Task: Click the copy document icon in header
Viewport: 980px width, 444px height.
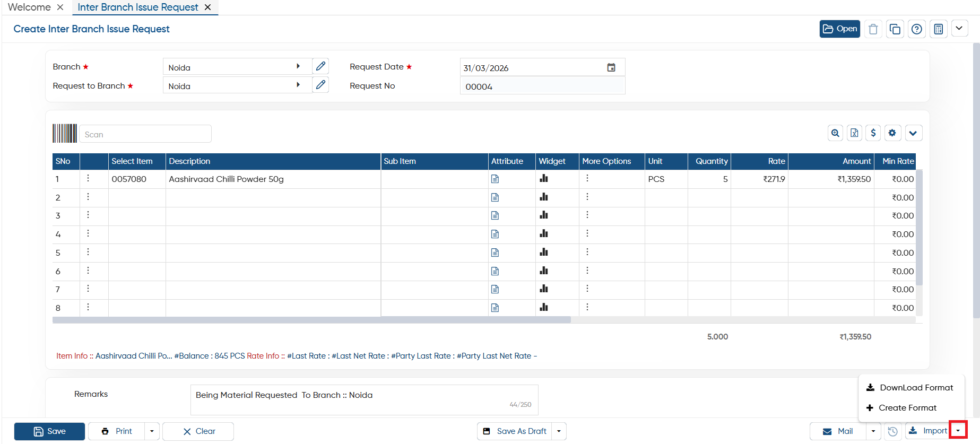Action: (895, 29)
